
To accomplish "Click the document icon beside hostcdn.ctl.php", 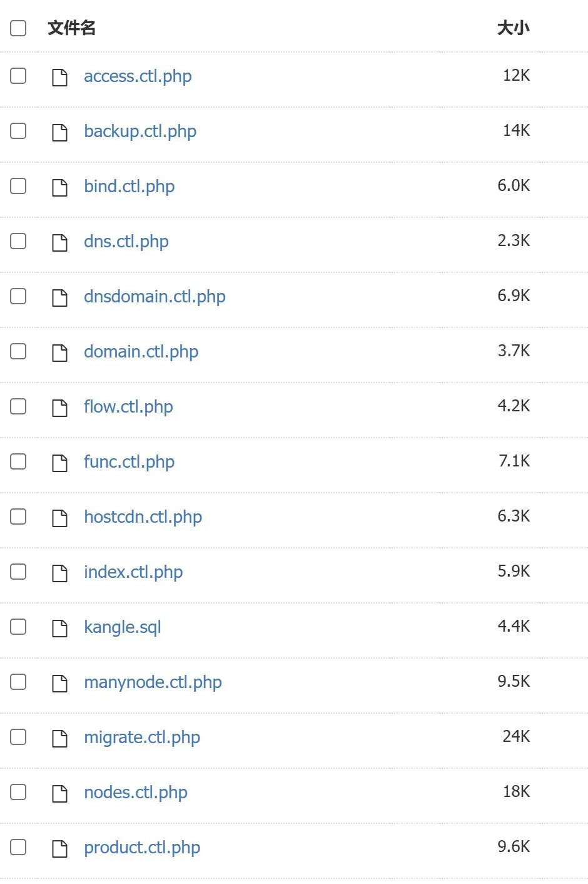I will pyautogui.click(x=59, y=518).
